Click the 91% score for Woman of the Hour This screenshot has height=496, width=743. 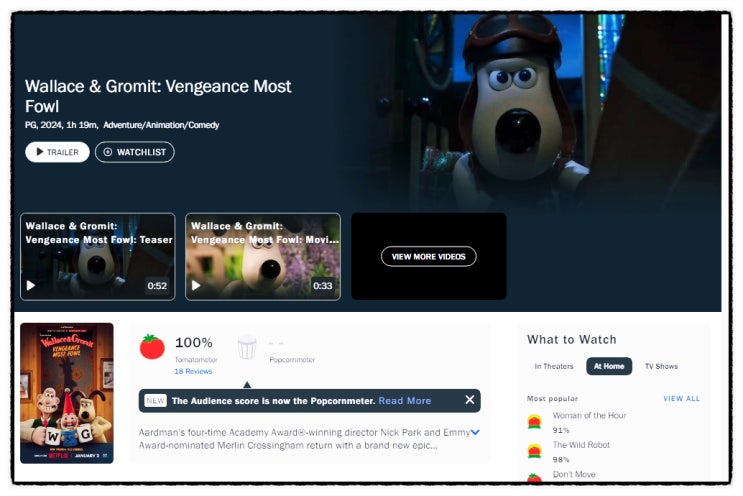point(561,430)
